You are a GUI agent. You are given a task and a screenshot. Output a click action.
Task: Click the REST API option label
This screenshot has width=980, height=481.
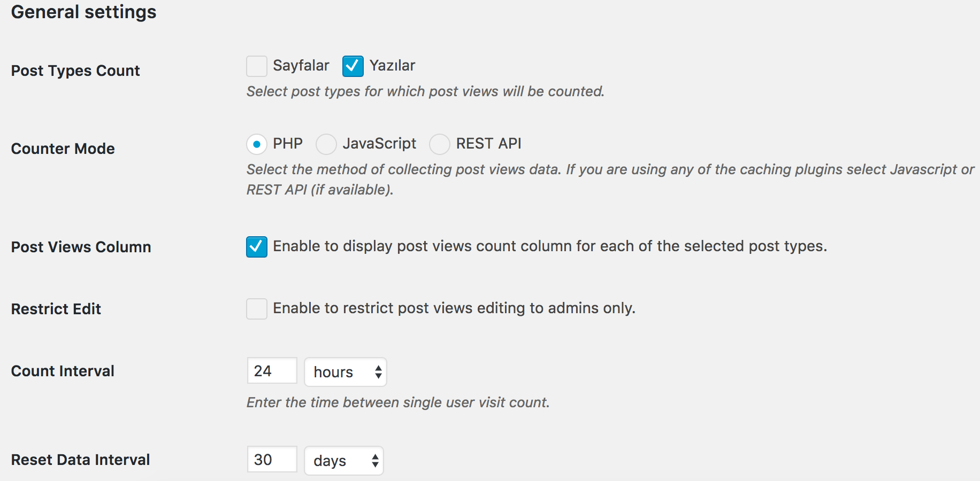coord(489,144)
